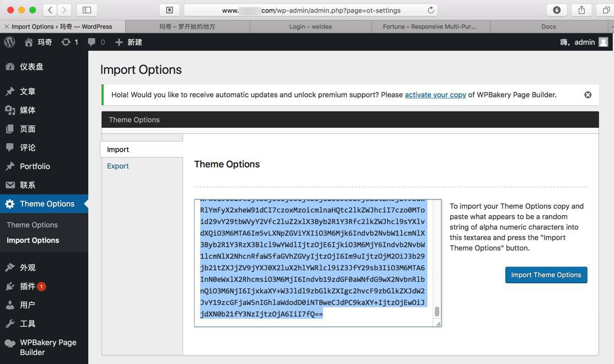Close the Import Options browser tab
The width and height of the screenshot is (614, 364).
pos(7,26)
